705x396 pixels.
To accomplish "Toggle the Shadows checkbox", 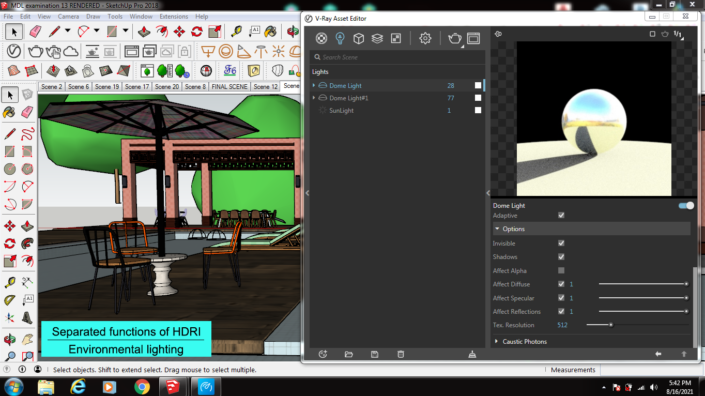I will [561, 257].
